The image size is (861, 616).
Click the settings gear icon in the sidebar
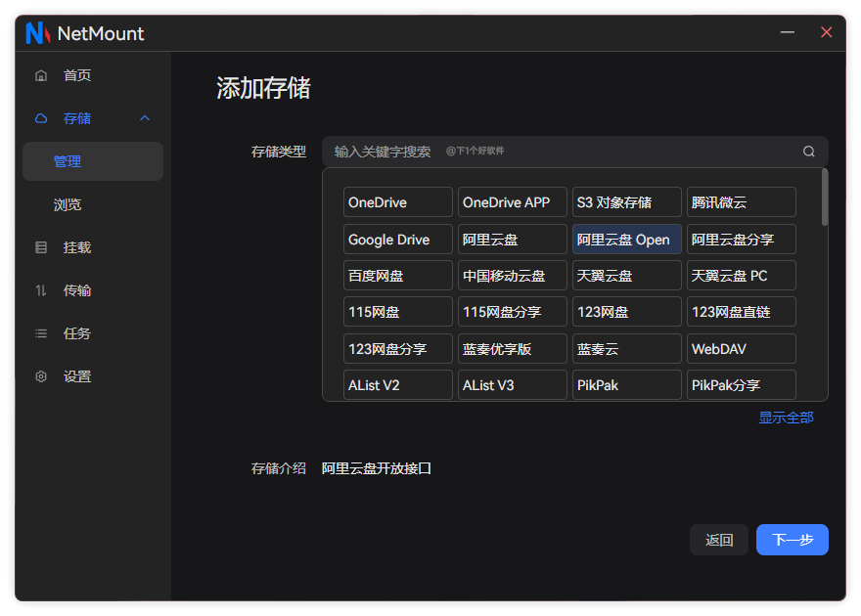click(41, 376)
